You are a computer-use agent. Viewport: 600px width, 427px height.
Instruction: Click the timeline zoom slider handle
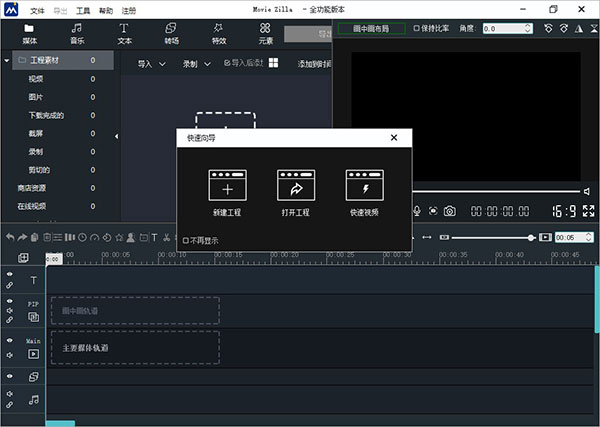(532, 237)
